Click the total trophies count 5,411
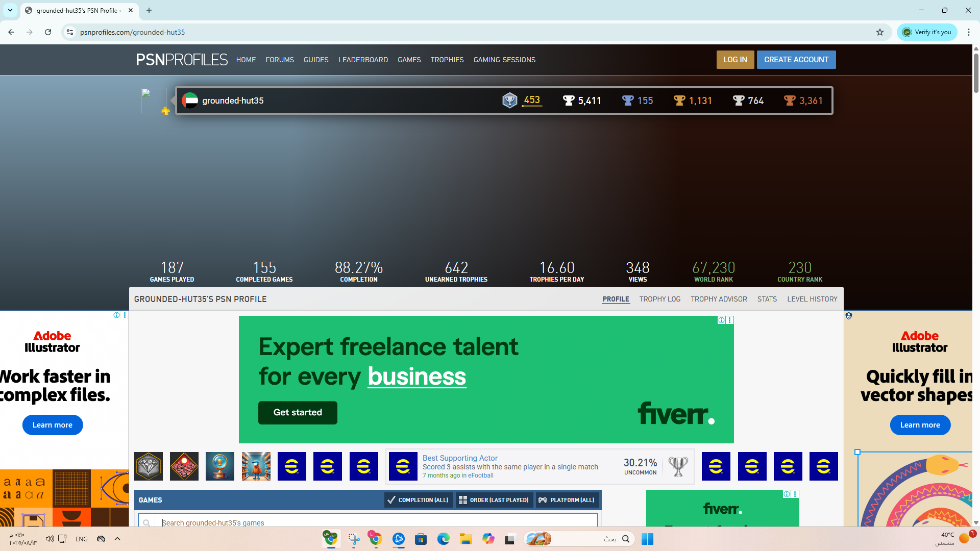The height and width of the screenshot is (551, 980). pyautogui.click(x=582, y=101)
